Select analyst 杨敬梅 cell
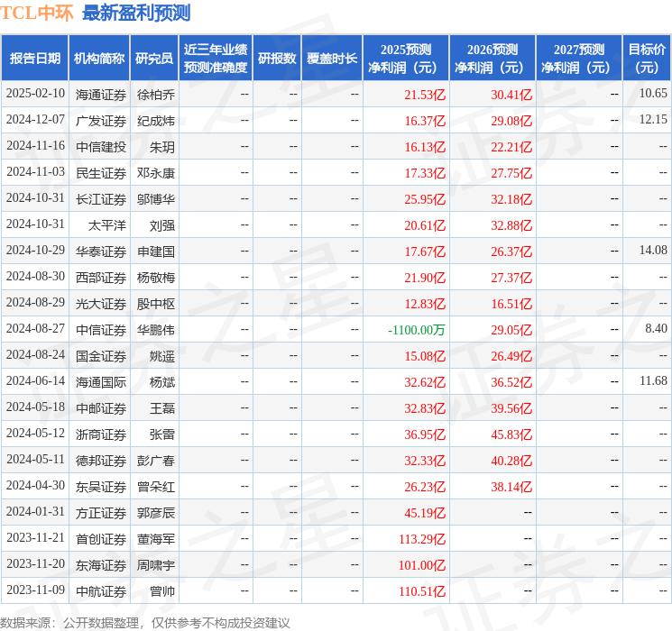Viewport: 672px width, 631px height. click(155, 278)
